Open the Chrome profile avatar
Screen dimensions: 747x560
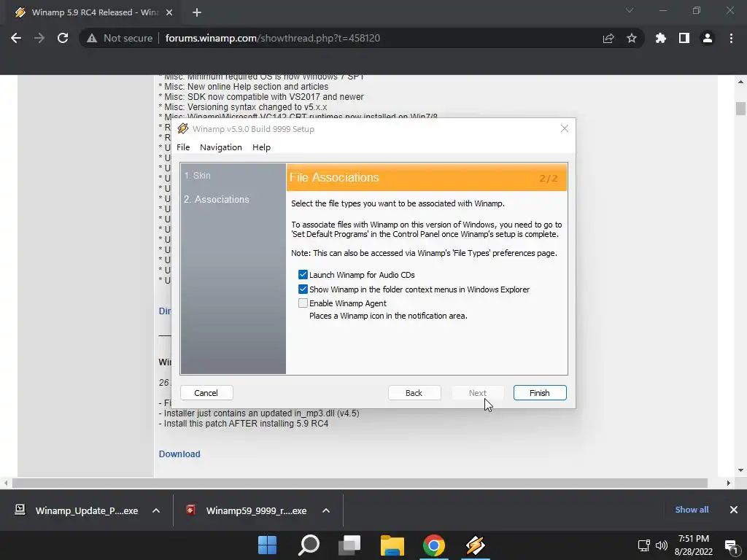point(708,38)
